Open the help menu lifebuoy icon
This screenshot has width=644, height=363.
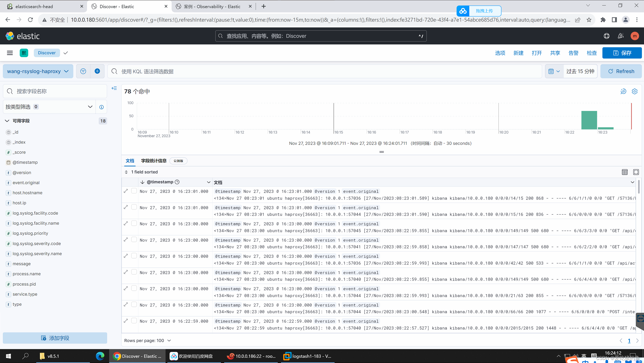tap(606, 36)
